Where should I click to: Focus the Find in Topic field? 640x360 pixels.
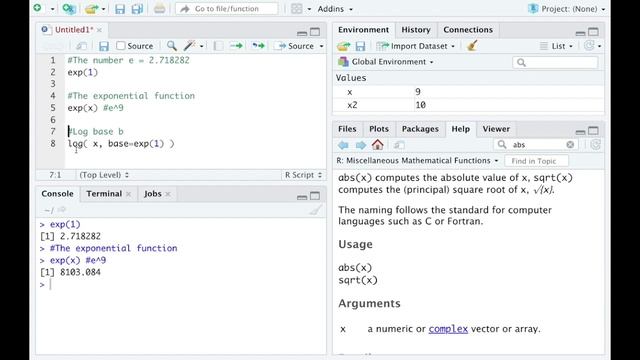(x=536, y=161)
